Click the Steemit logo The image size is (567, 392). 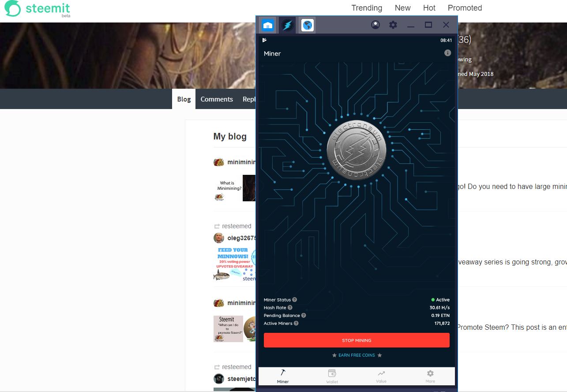click(x=37, y=9)
